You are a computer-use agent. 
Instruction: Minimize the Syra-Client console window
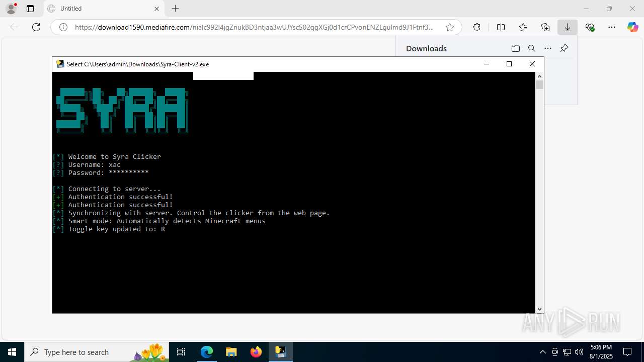click(x=486, y=64)
